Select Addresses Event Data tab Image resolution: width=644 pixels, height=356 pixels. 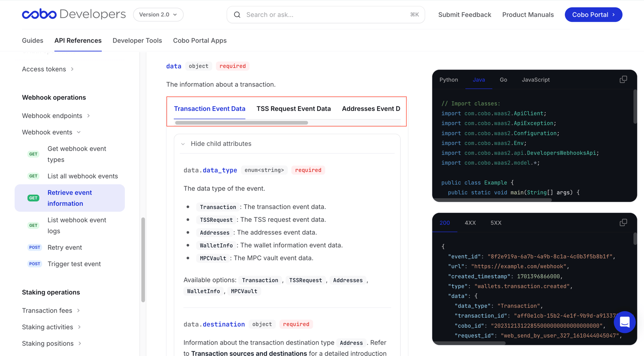click(371, 109)
